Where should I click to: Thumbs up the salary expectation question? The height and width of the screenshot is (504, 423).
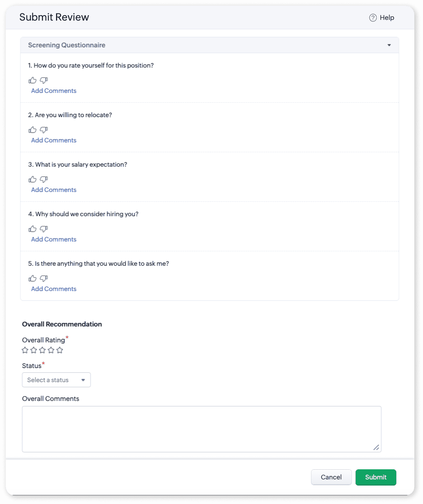click(x=33, y=179)
